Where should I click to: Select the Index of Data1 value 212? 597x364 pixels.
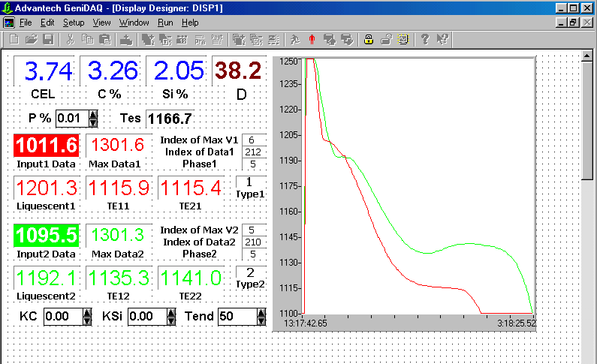(253, 152)
